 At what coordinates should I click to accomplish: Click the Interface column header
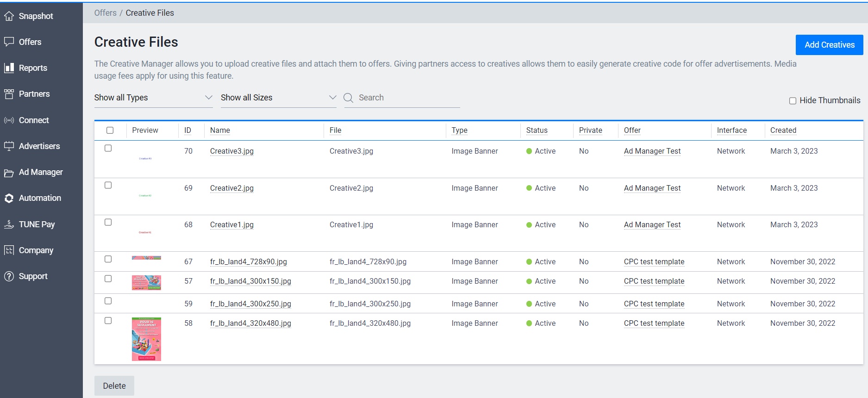click(x=732, y=131)
